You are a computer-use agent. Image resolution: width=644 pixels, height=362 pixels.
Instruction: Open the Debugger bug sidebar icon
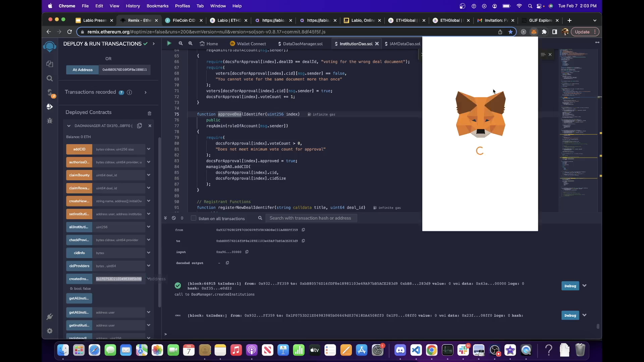point(50,121)
